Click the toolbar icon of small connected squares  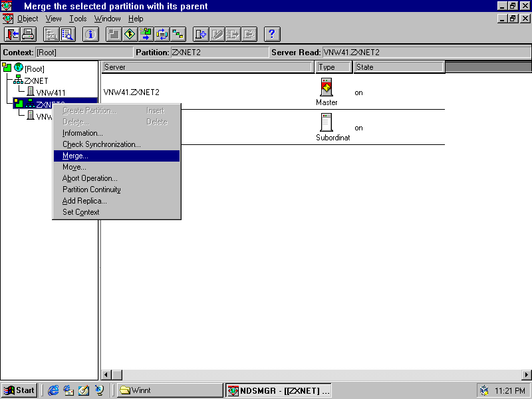178,35
